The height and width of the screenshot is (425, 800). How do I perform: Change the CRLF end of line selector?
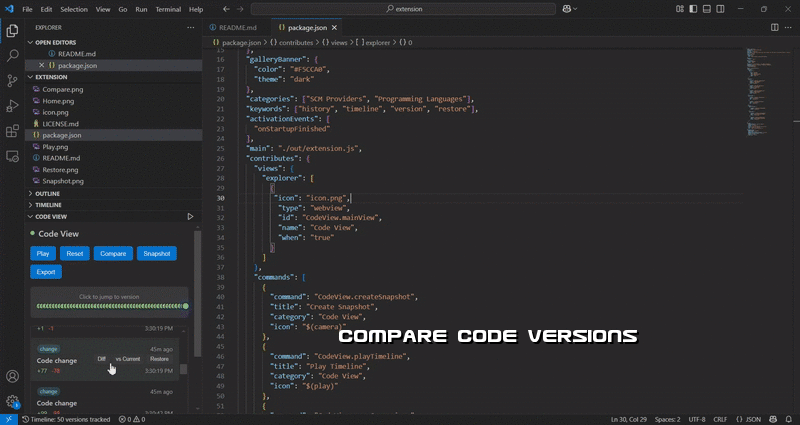pos(720,419)
